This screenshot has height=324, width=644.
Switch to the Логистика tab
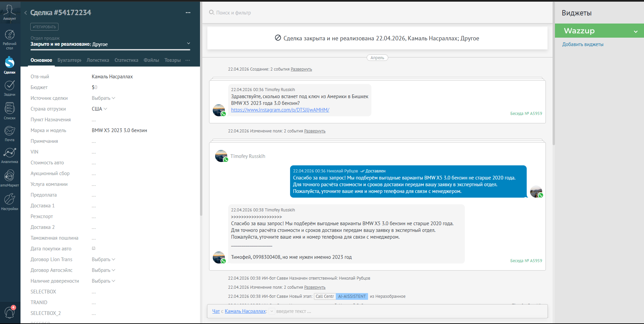[x=98, y=60]
